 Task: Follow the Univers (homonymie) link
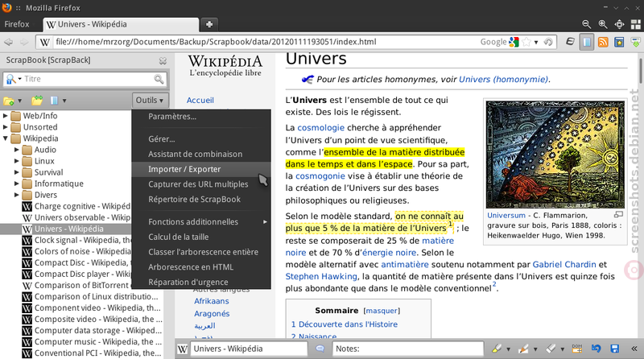(x=504, y=79)
